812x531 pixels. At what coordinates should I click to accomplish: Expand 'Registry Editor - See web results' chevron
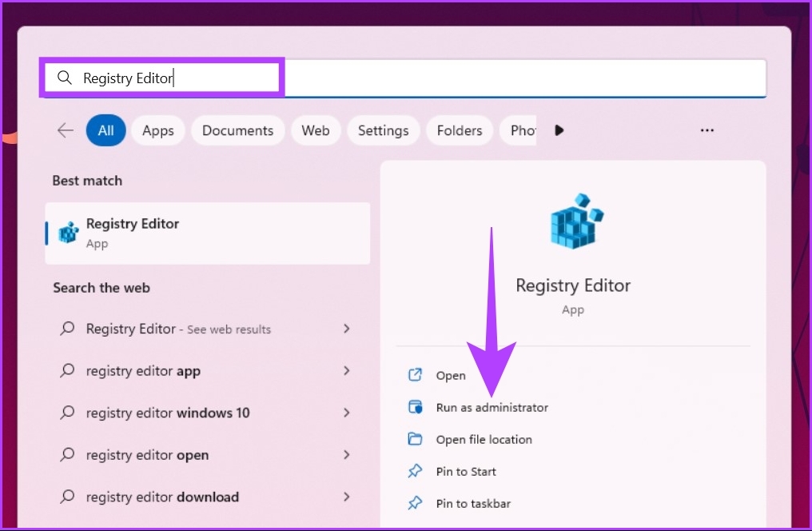[346, 329]
